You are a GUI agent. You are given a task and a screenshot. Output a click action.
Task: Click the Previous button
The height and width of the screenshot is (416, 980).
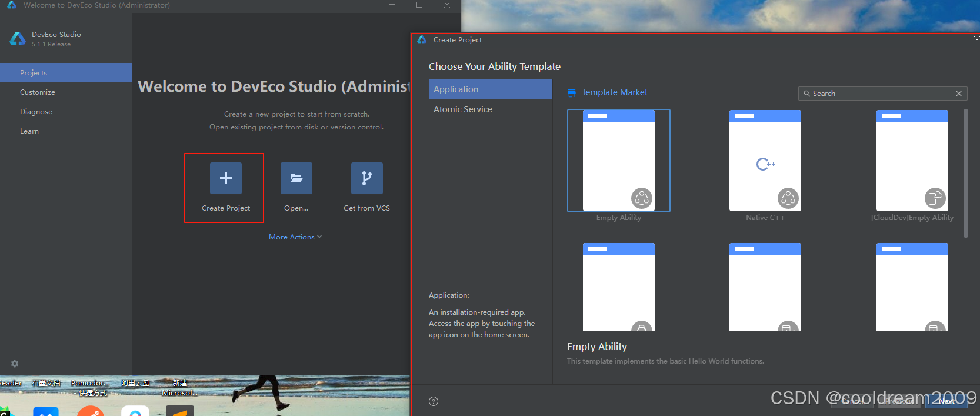tap(899, 401)
